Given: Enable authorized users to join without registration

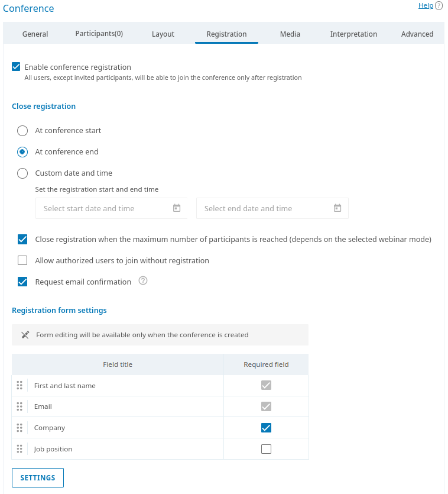Looking at the screenshot, I should coord(22,260).
